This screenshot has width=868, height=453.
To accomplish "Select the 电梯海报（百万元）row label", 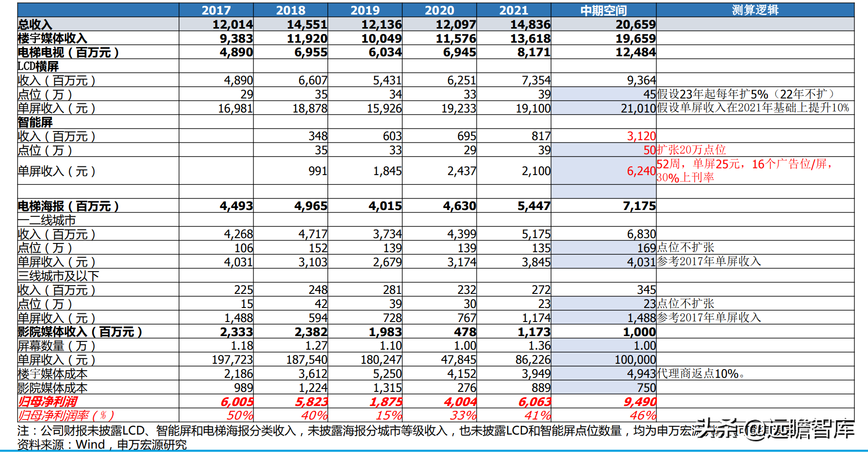I will click(68, 206).
